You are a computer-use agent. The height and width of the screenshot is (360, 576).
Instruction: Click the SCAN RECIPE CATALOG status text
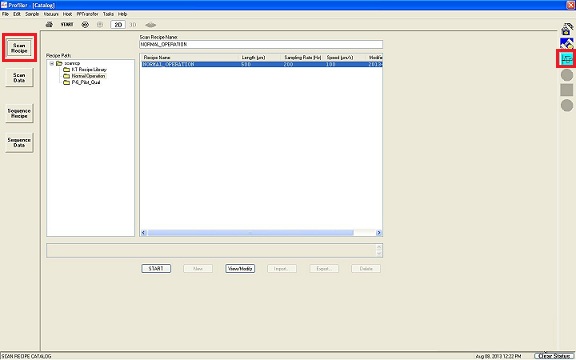[x=26, y=356]
